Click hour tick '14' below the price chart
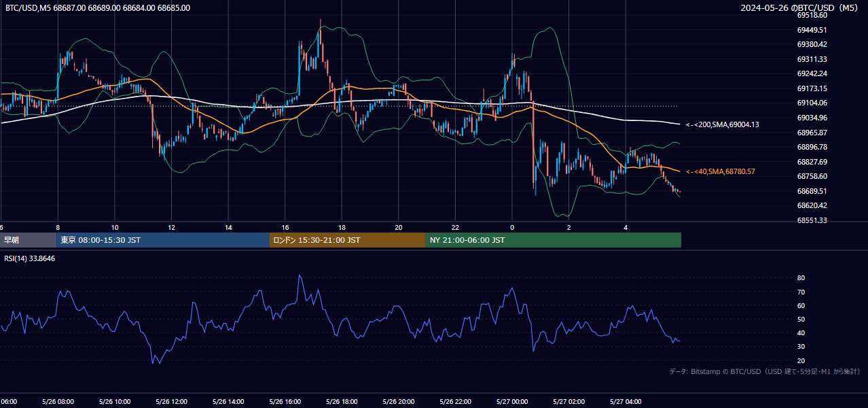 [228, 227]
